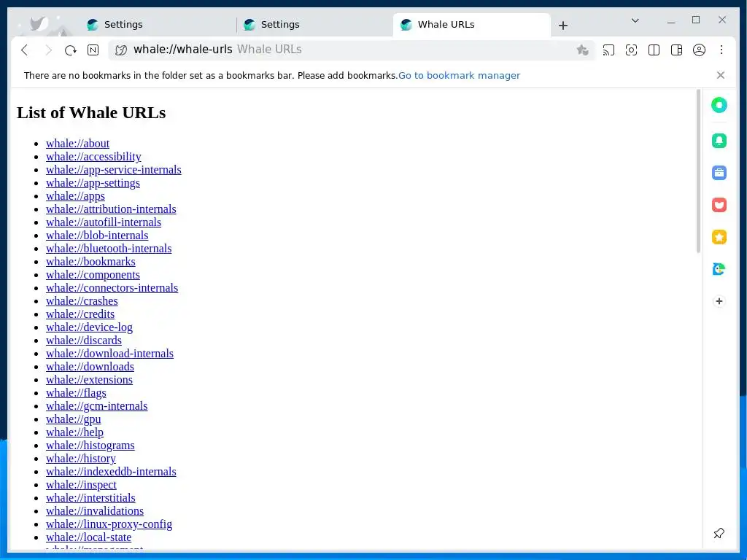Screen dimensions: 747x560
Task: Open the whale://credits link
Action: pyautogui.click(x=80, y=314)
